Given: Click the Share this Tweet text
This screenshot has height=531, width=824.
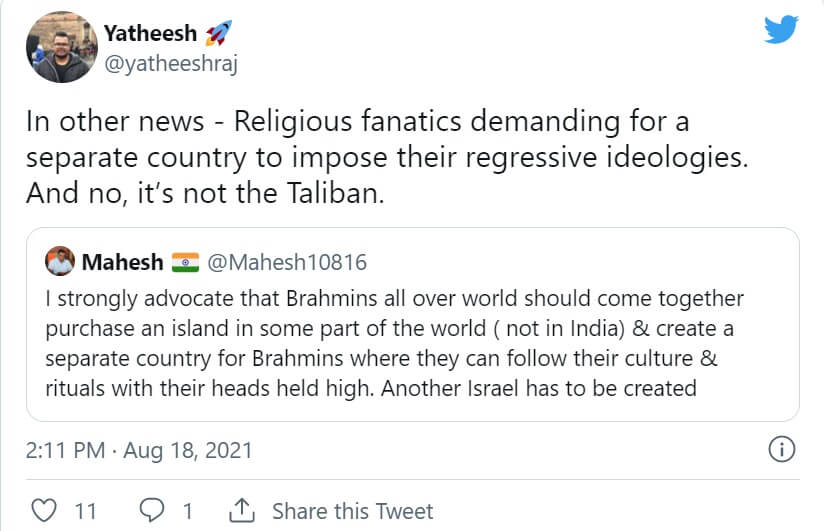Looking at the screenshot, I should [352, 511].
